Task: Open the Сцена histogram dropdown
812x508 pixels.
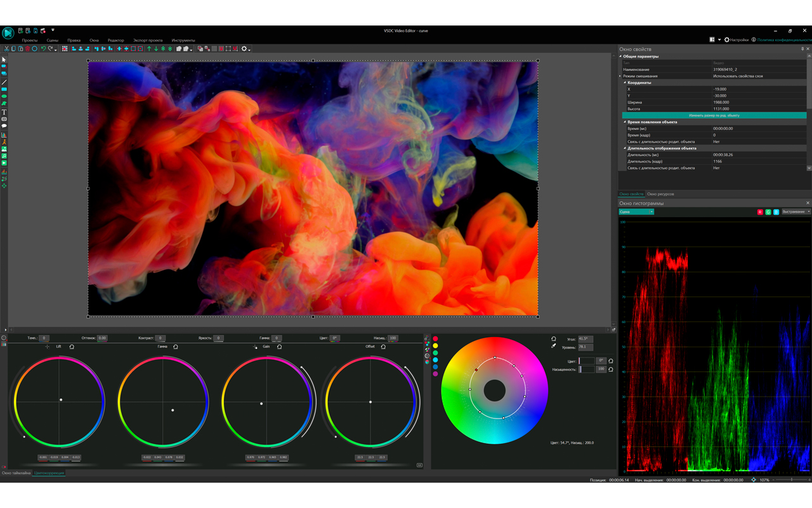Action: tap(636, 211)
